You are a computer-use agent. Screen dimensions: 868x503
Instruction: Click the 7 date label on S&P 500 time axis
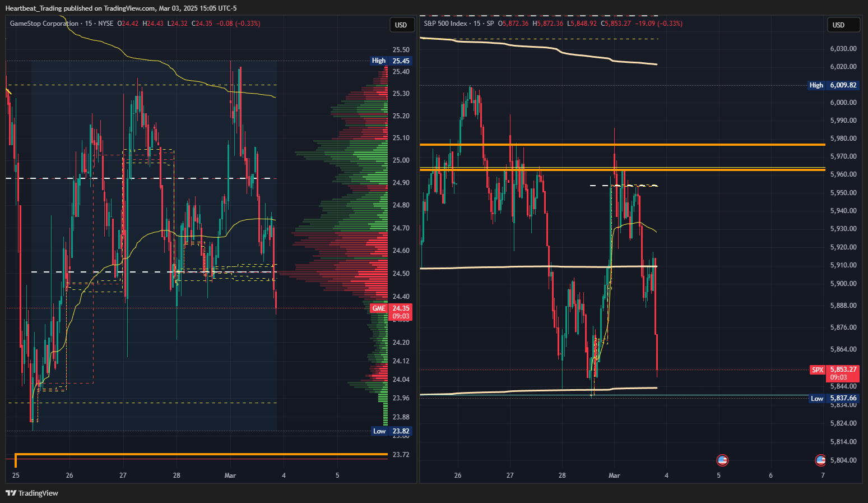[x=823, y=476]
